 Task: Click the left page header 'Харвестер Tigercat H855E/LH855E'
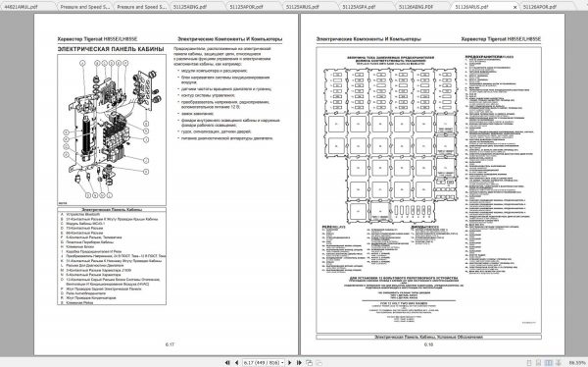97,38
